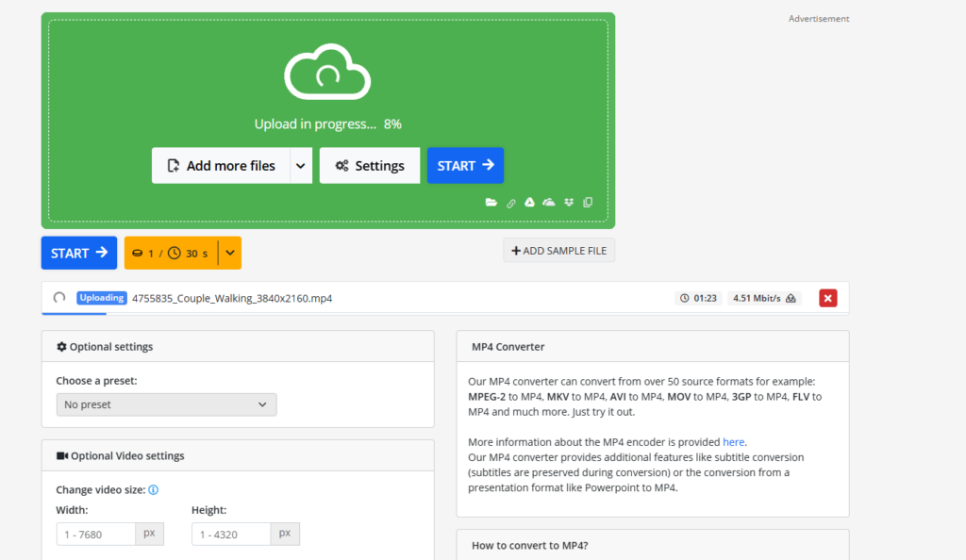
Task: Expand the orange credits dropdown arrow
Action: click(x=230, y=253)
